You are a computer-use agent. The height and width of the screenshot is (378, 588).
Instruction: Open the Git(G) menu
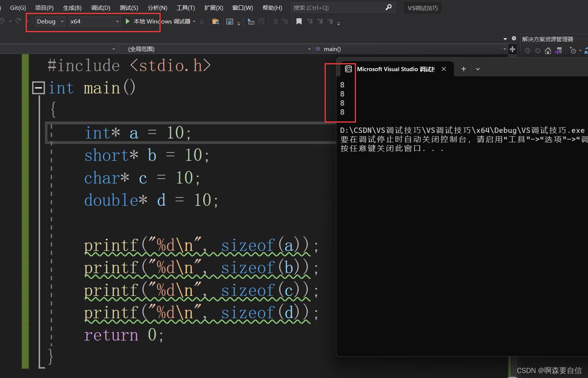pyautogui.click(x=18, y=8)
